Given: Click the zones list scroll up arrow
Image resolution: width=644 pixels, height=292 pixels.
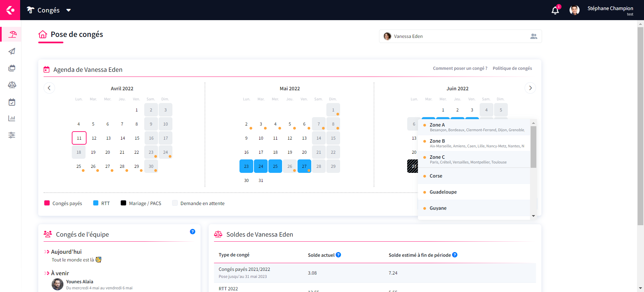Looking at the screenshot, I should pyautogui.click(x=533, y=123).
